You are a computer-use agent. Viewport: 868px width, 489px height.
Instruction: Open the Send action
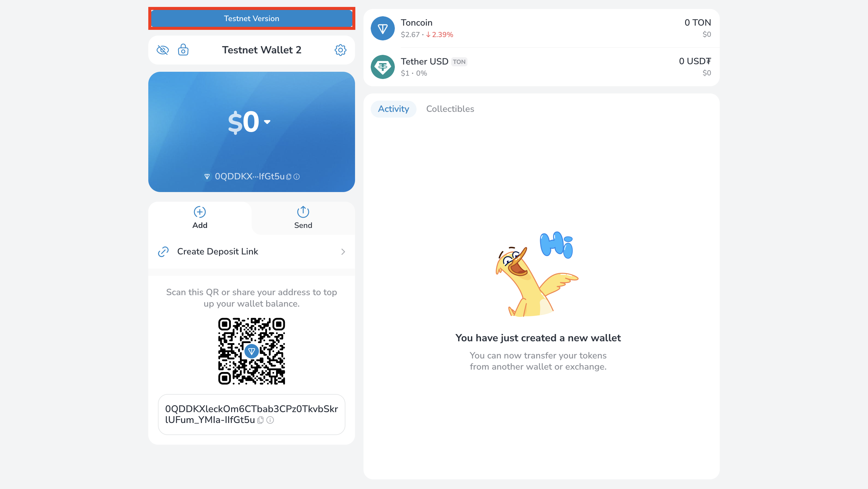coord(303,218)
